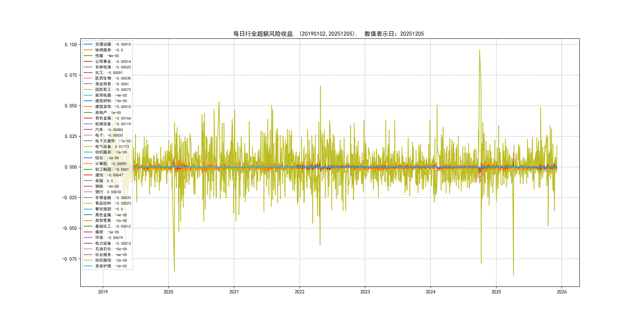This screenshot has width=644, height=322.
Task: Click the 银行: 0.00018 legend label
Action: [x=108, y=192]
